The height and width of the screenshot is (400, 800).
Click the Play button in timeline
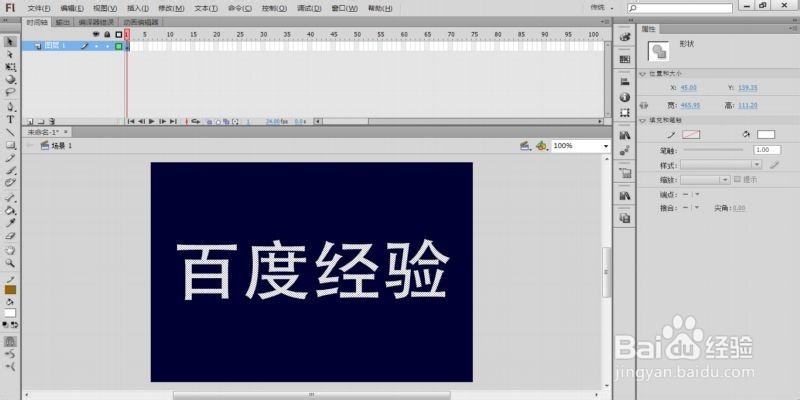click(152, 121)
